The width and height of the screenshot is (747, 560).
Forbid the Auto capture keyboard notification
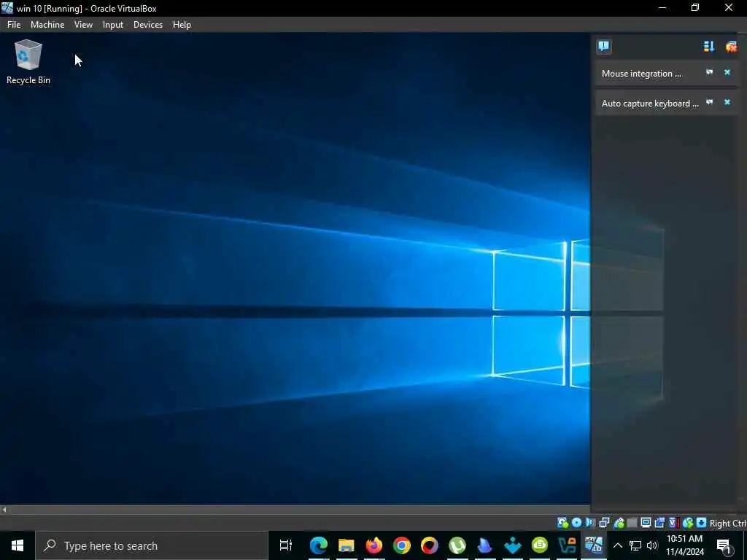point(709,102)
